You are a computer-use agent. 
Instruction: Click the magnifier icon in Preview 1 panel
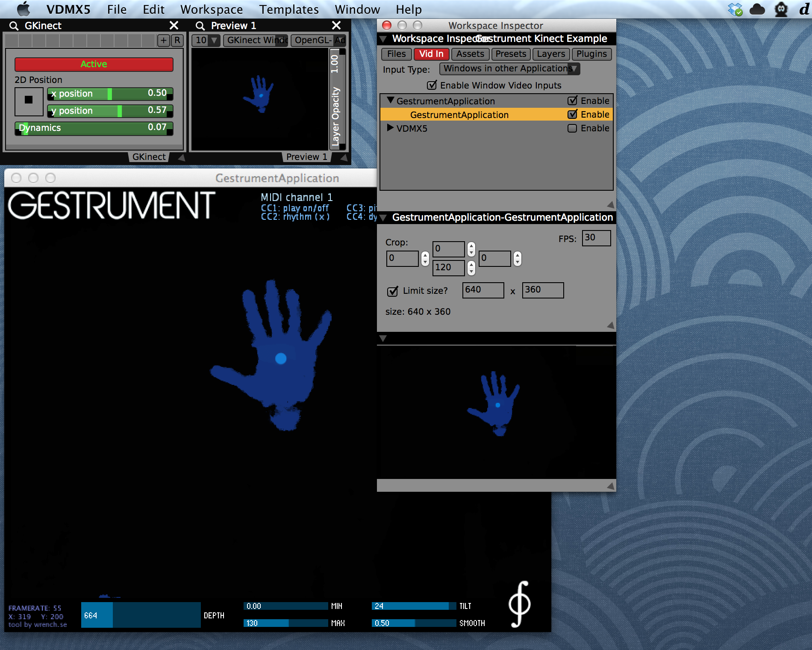pos(200,26)
